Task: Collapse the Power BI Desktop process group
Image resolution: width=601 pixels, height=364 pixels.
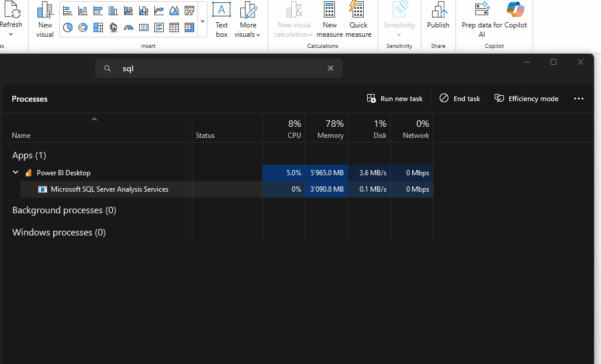Action: pyautogui.click(x=15, y=172)
